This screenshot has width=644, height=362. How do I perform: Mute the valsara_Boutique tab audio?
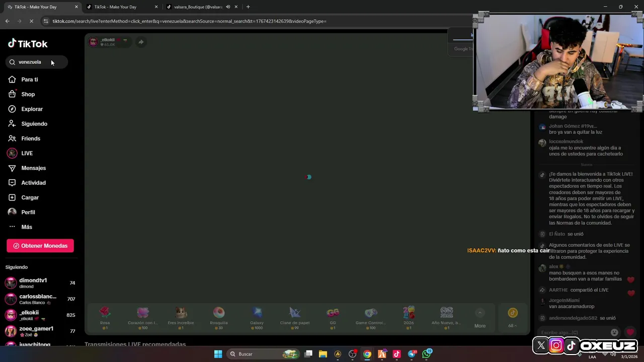(228, 7)
